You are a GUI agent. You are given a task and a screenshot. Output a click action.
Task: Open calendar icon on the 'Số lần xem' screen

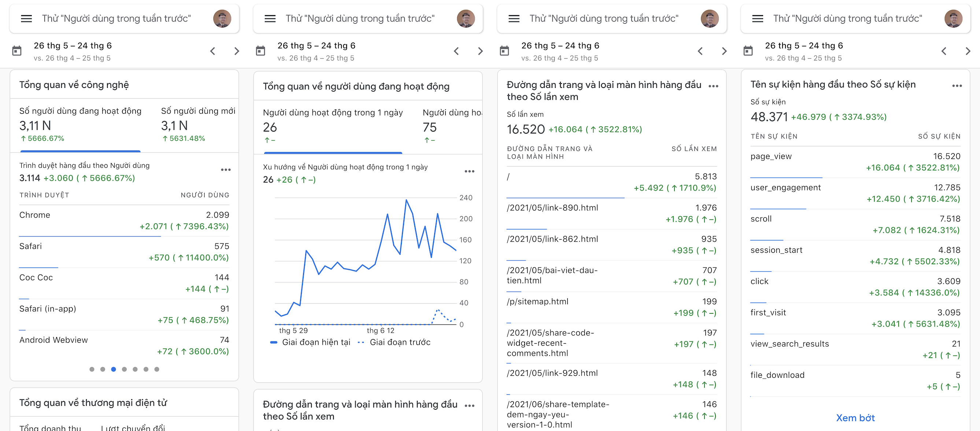tap(504, 51)
